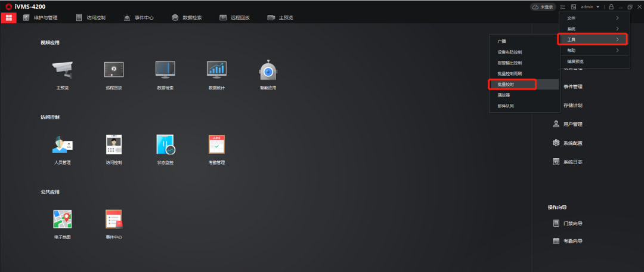The height and width of the screenshot is (272, 644).
Task: Expand the admin user dropdown arrow
Action: 598,7
